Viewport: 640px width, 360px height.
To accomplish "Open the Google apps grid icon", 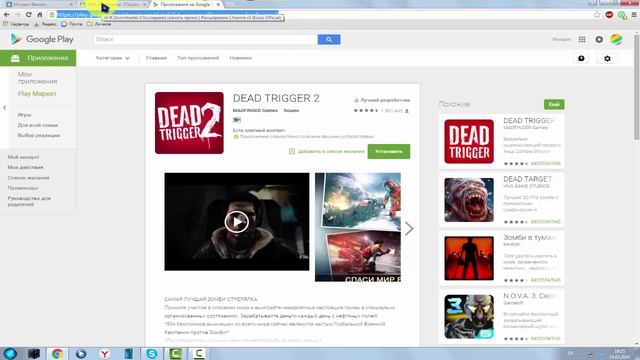I will (x=582, y=40).
